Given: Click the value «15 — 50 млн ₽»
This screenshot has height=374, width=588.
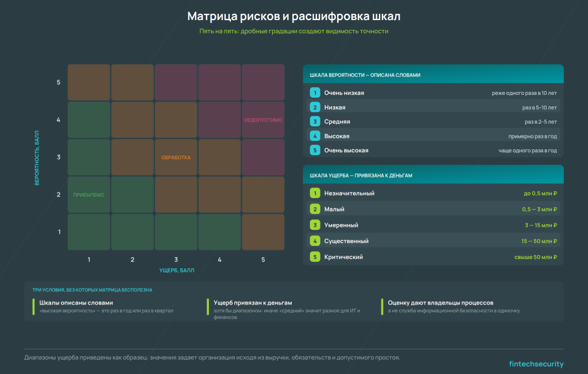Looking at the screenshot, I should 539,241.
